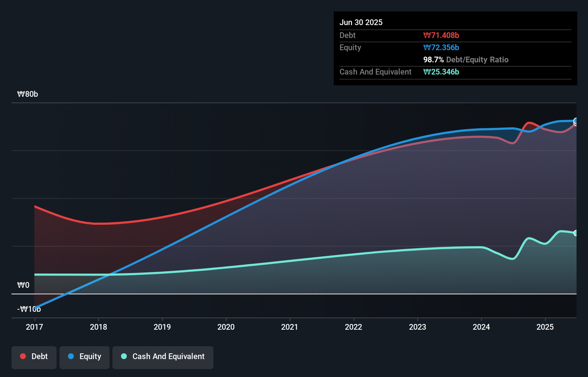Click the ₩25.346b Cash value in the tooltip

(442, 72)
